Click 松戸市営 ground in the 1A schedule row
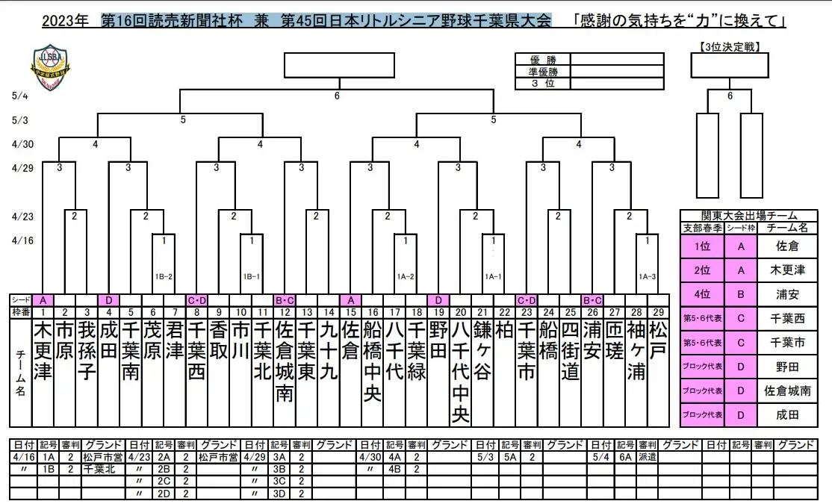Image resolution: width=832 pixels, height=504 pixels. [102, 457]
